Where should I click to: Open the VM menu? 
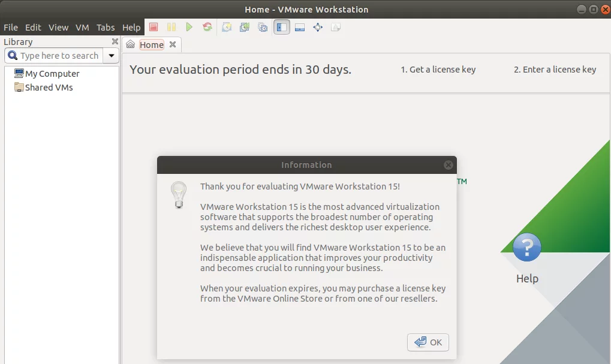82,28
